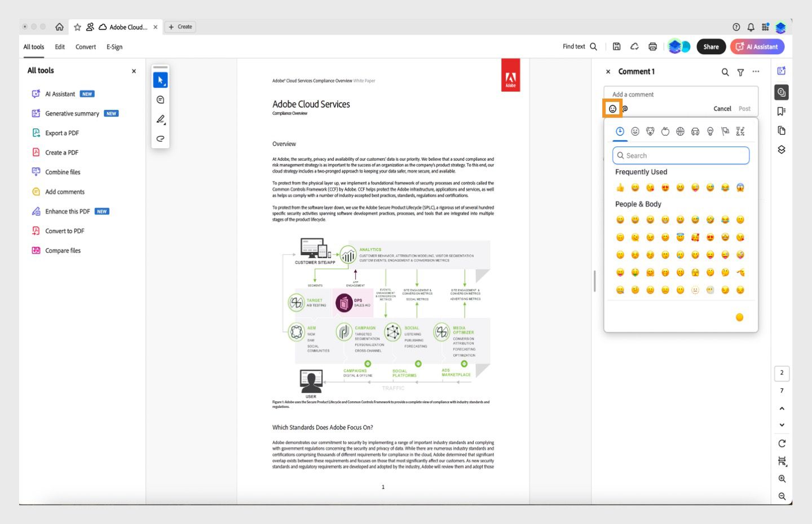Open the apps grid switcher
Screen dimensions: 812x524
(x=765, y=27)
